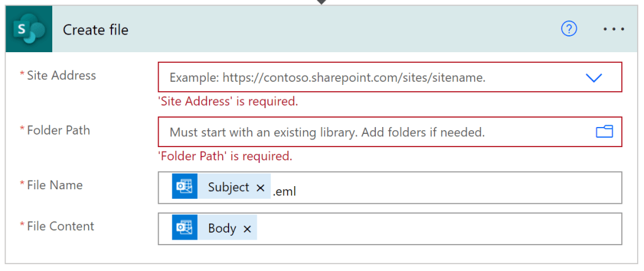Click the File Name field label
Viewport: 644px width, 271px height.
tap(55, 185)
